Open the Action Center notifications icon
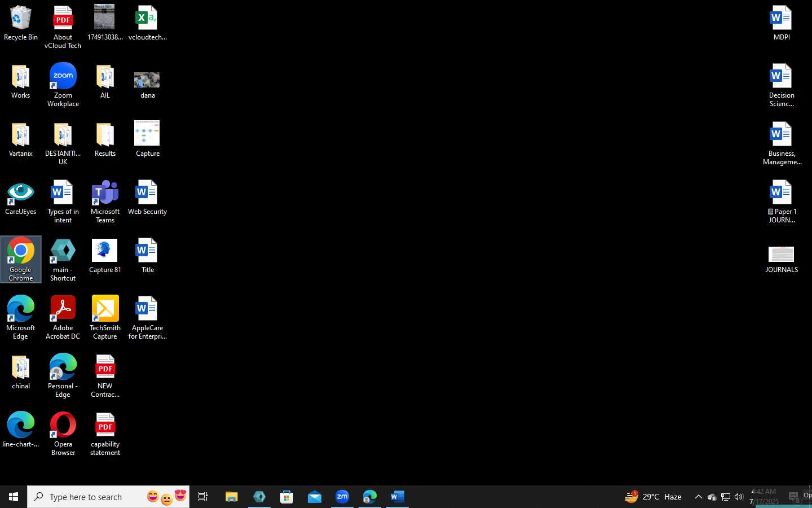The width and height of the screenshot is (812, 508). click(793, 497)
